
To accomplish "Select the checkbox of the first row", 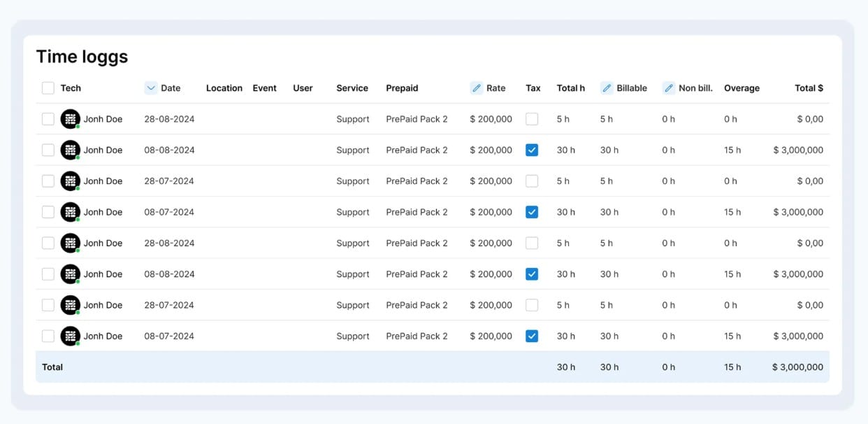I will coord(48,119).
